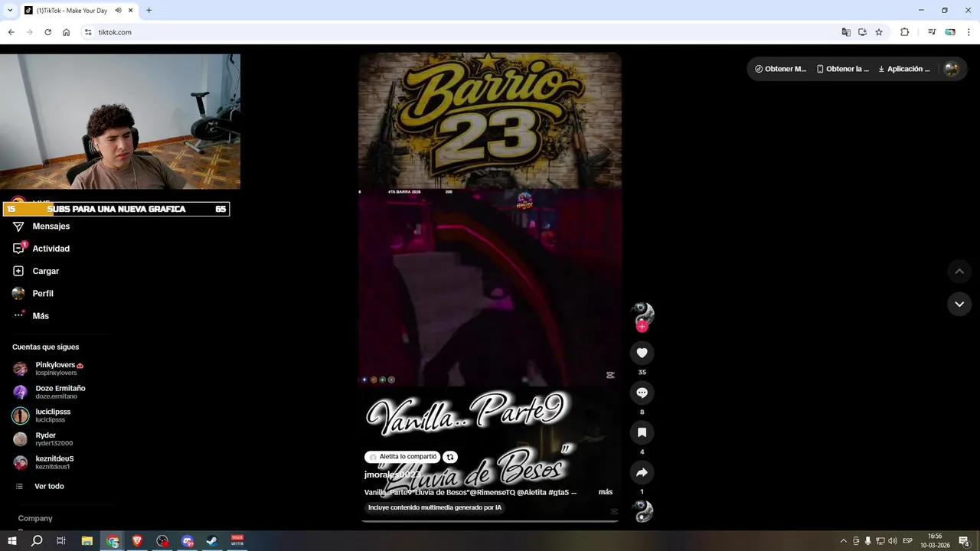This screenshot has width=980, height=551.
Task: Follow creator via red plus badge
Action: (x=642, y=327)
